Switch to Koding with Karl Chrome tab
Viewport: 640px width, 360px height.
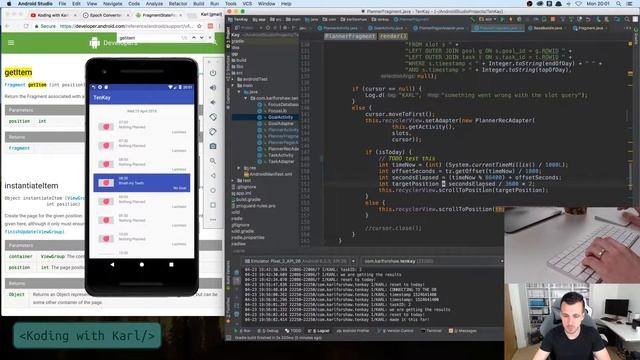pos(53,15)
